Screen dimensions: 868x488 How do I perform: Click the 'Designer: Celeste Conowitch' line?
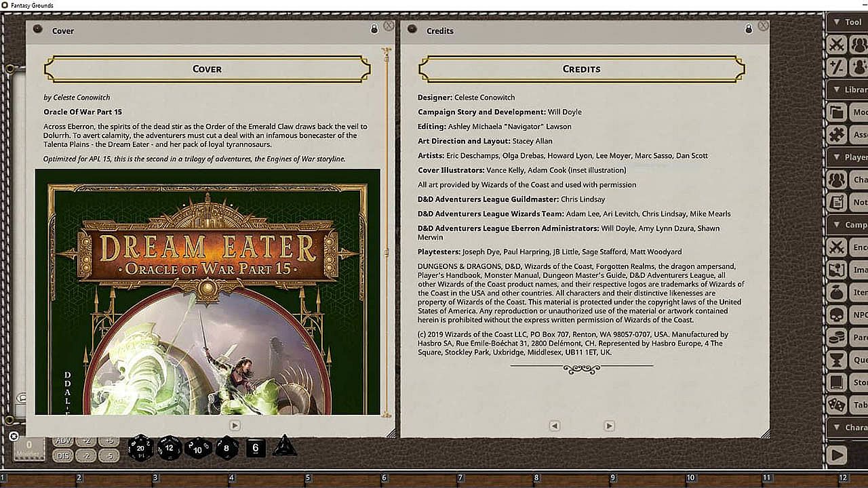(x=467, y=98)
